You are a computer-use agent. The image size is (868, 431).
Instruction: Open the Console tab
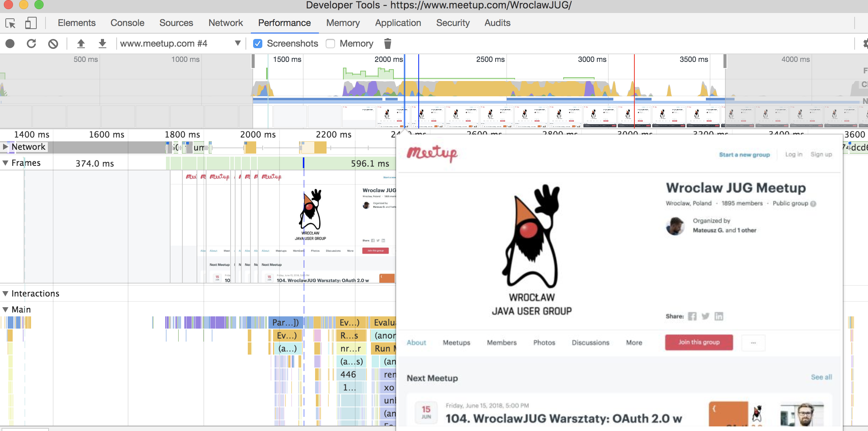click(x=127, y=23)
